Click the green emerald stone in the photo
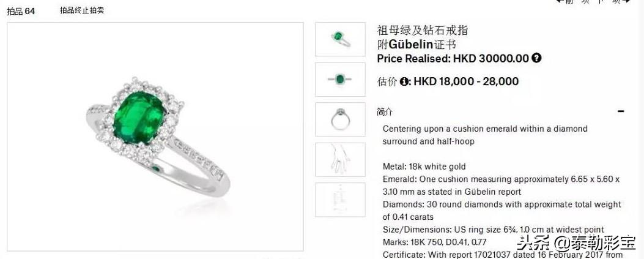 click(139, 118)
